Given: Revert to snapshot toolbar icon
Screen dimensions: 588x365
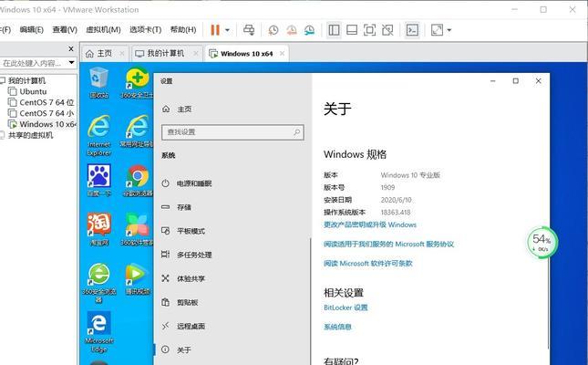Looking at the screenshot, I should click(292, 30).
